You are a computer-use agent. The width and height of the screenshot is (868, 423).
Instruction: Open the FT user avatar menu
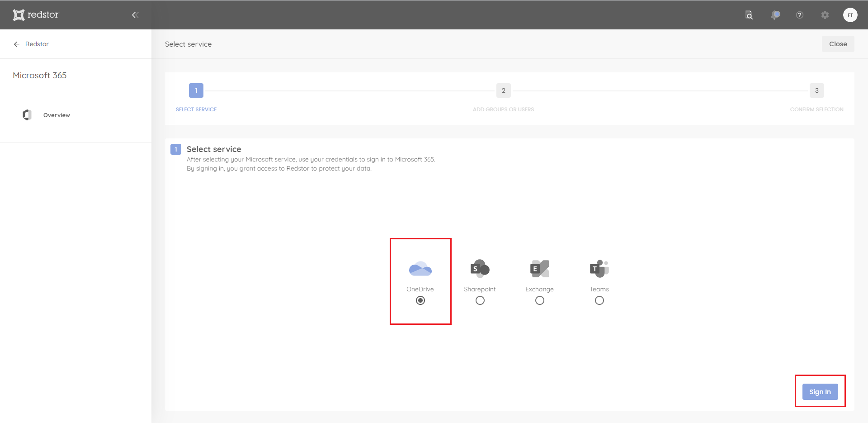click(x=850, y=15)
